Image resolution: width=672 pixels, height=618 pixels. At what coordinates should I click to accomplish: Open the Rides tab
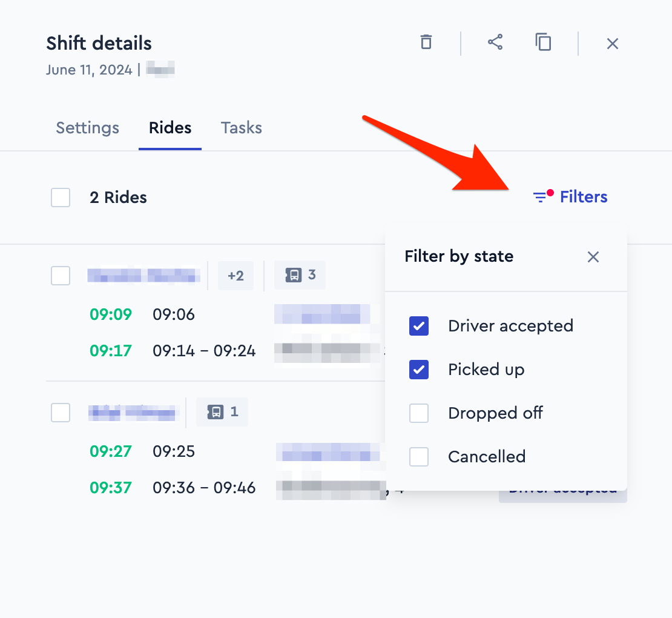(170, 128)
